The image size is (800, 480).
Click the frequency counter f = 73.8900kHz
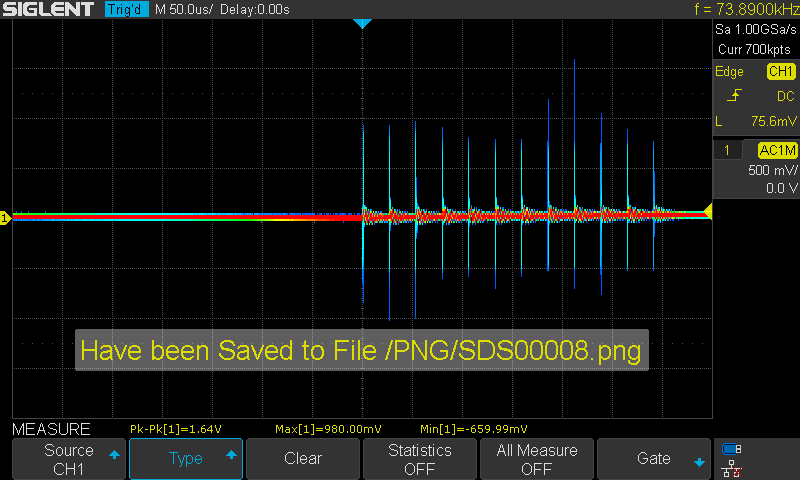[x=746, y=9]
